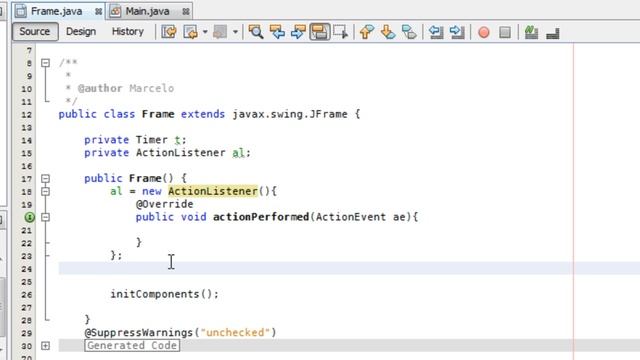
Task: Click the initComponents(); call
Action: (164, 294)
